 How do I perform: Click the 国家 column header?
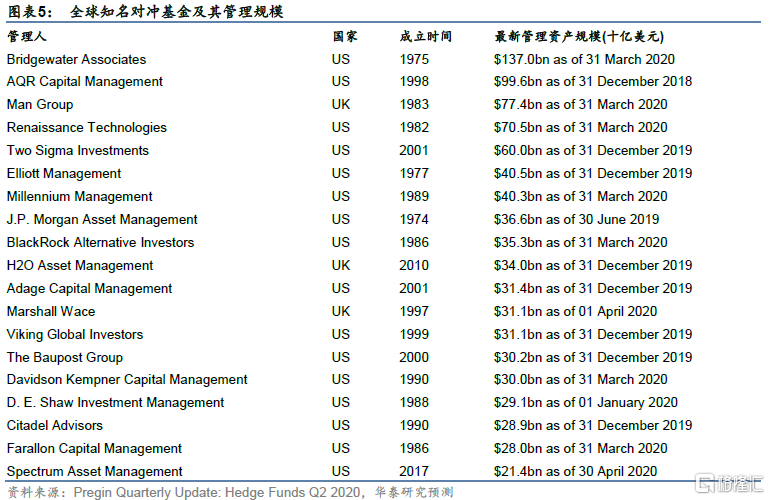pos(345,36)
